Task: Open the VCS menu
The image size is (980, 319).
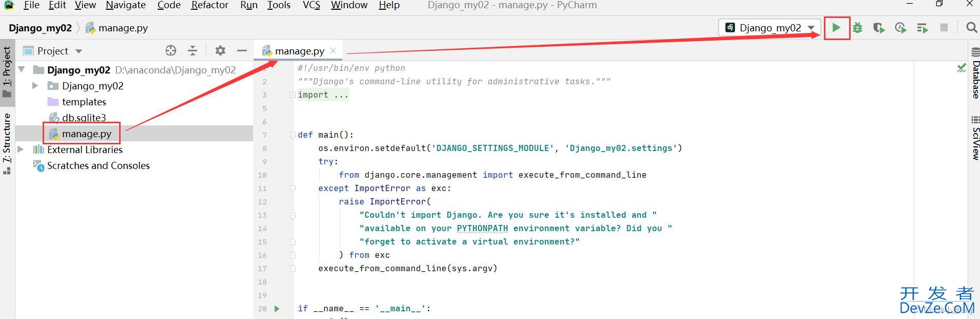Action: pyautogui.click(x=311, y=5)
